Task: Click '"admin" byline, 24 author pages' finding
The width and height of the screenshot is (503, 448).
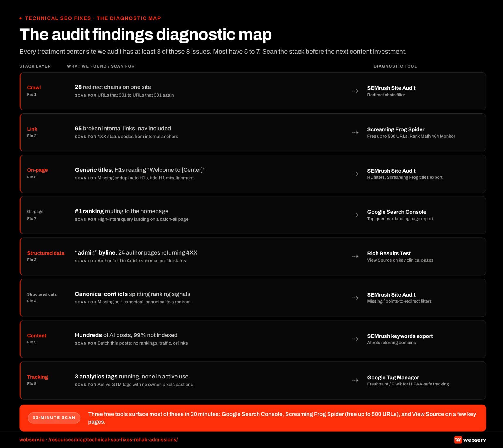Action: click(136, 252)
